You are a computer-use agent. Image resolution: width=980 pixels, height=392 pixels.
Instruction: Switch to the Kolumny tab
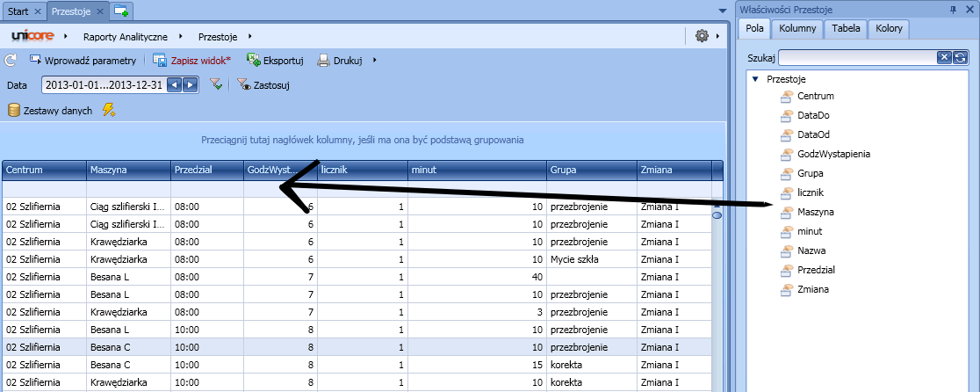(x=796, y=28)
